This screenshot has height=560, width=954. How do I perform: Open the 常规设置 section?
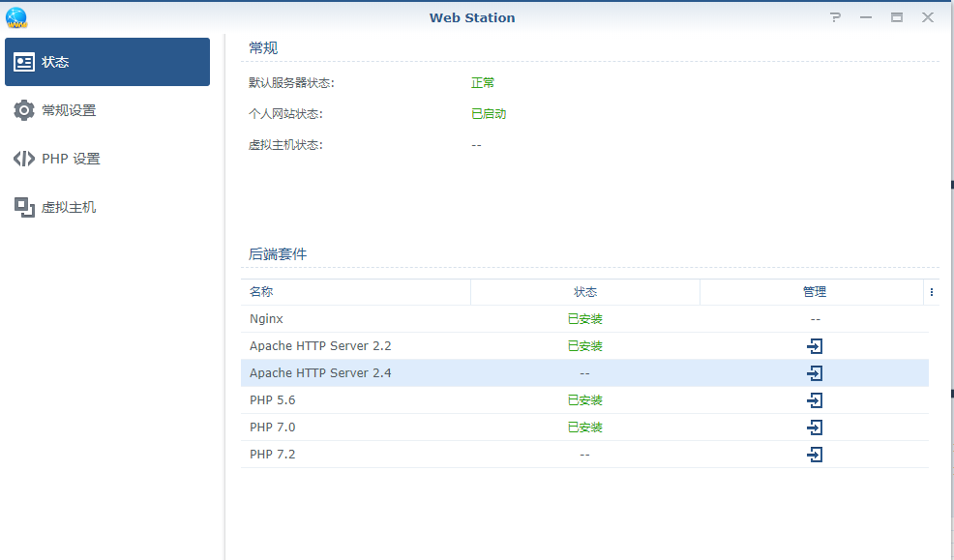pos(107,110)
